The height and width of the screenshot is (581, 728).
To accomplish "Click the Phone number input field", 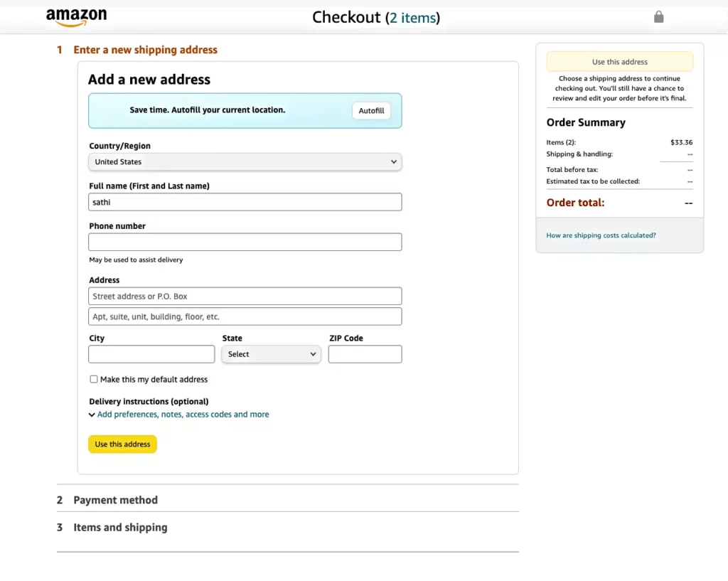I will pos(245,242).
